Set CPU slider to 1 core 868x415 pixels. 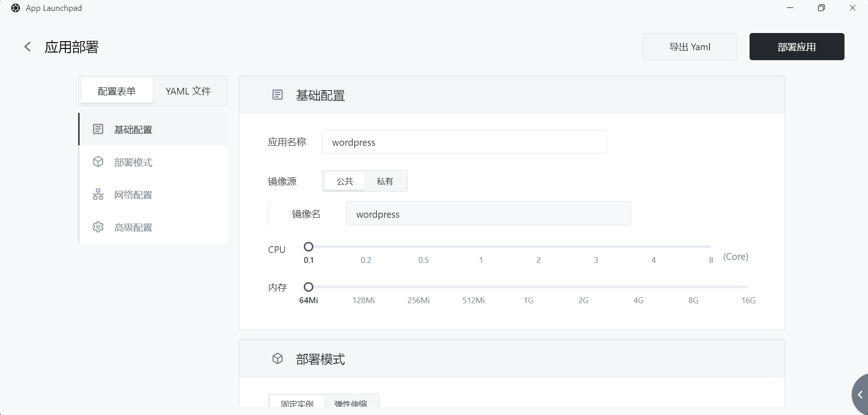pyautogui.click(x=481, y=247)
